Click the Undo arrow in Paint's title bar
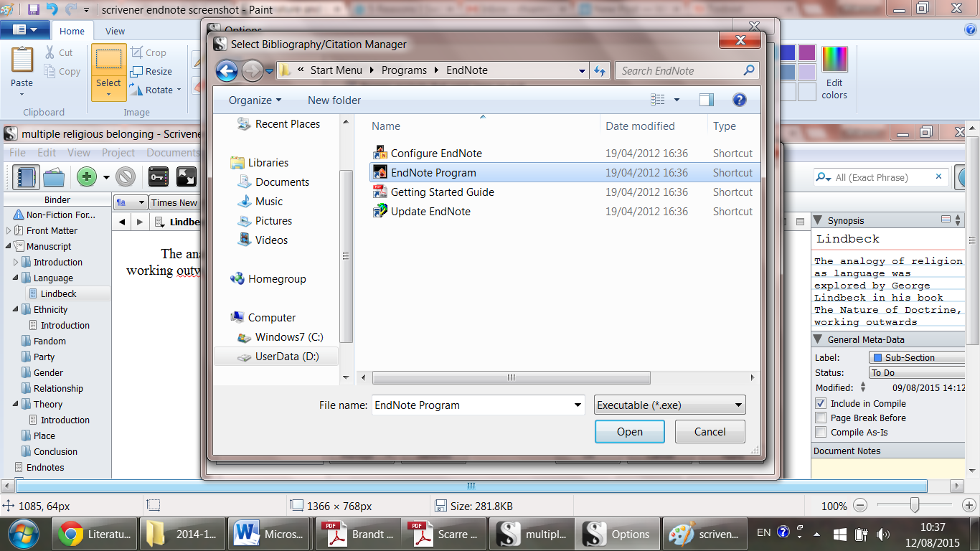This screenshot has height=551, width=980. pyautogui.click(x=52, y=10)
